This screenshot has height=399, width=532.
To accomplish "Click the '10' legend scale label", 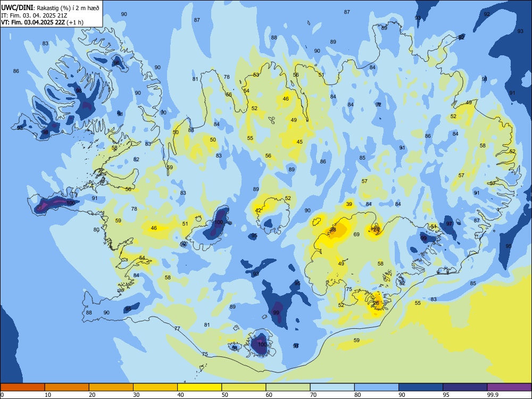I will click(48, 395).
